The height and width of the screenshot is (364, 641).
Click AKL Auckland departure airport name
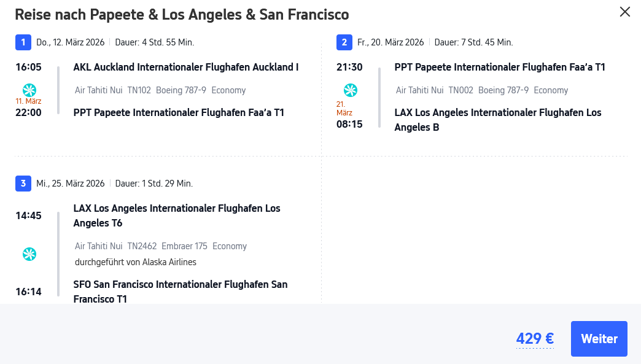coord(185,67)
